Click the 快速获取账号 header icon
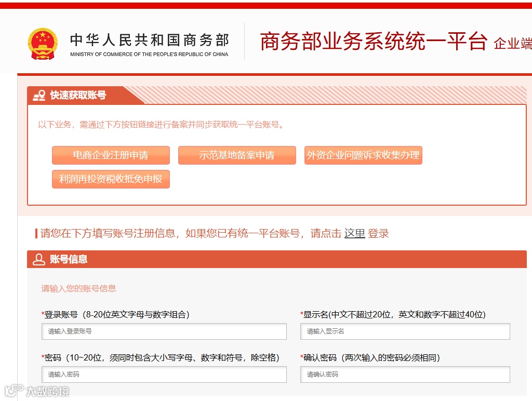Viewport: 532px width, 401px height. pos(39,96)
